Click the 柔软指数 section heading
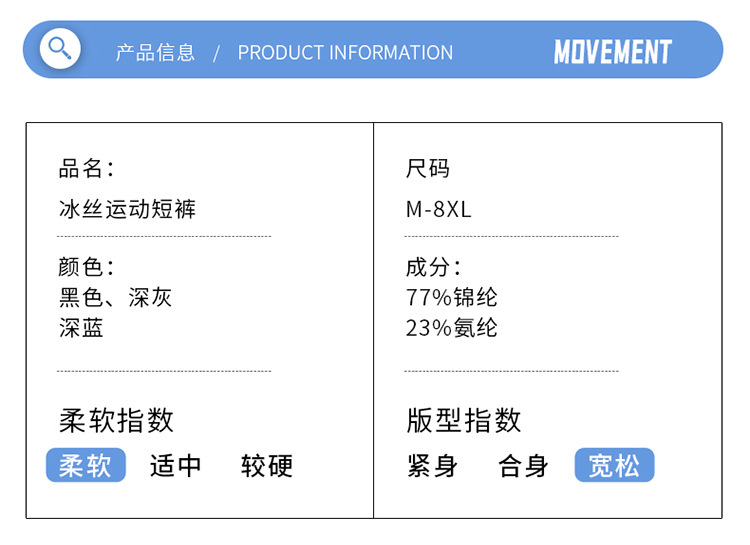The width and height of the screenshot is (750, 545). pos(116,420)
